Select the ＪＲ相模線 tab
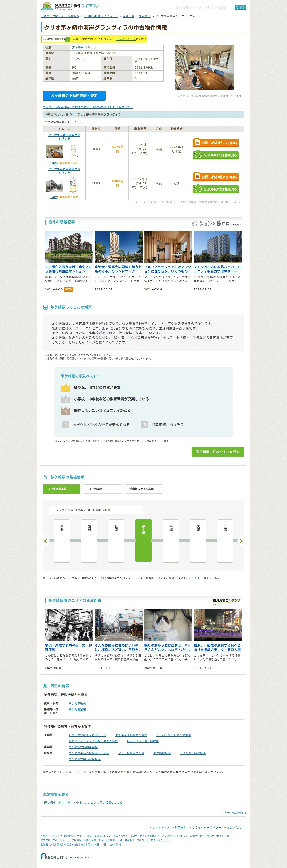This screenshot has height=868, width=287. click(103, 489)
